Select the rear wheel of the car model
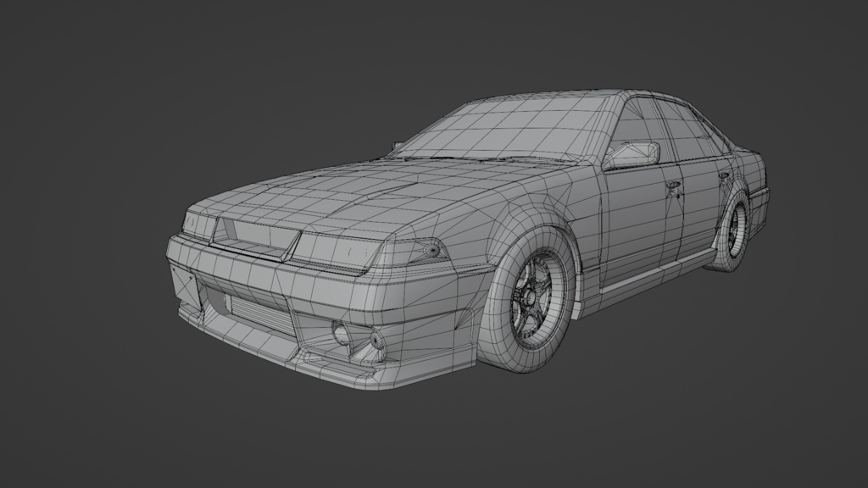Viewport: 868px width, 488px height. (x=732, y=230)
